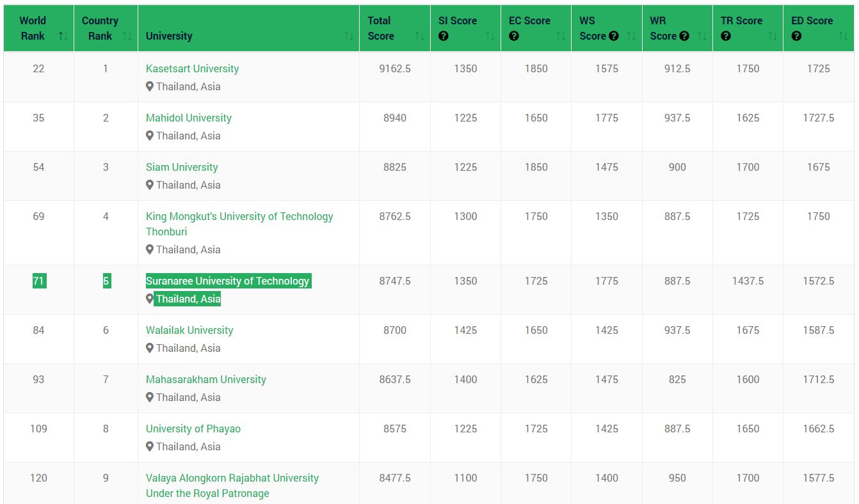Open the Mahidol University link

point(188,118)
